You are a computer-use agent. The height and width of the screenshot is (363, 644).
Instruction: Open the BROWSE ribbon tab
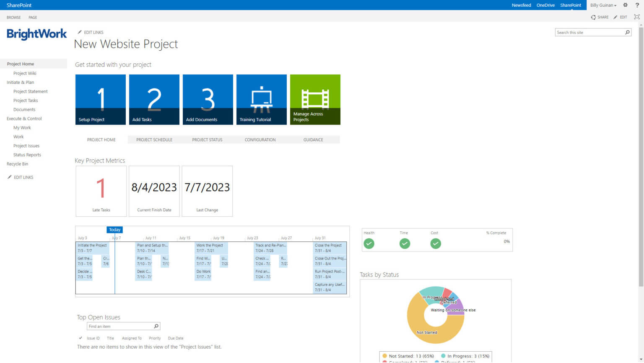pyautogui.click(x=14, y=17)
